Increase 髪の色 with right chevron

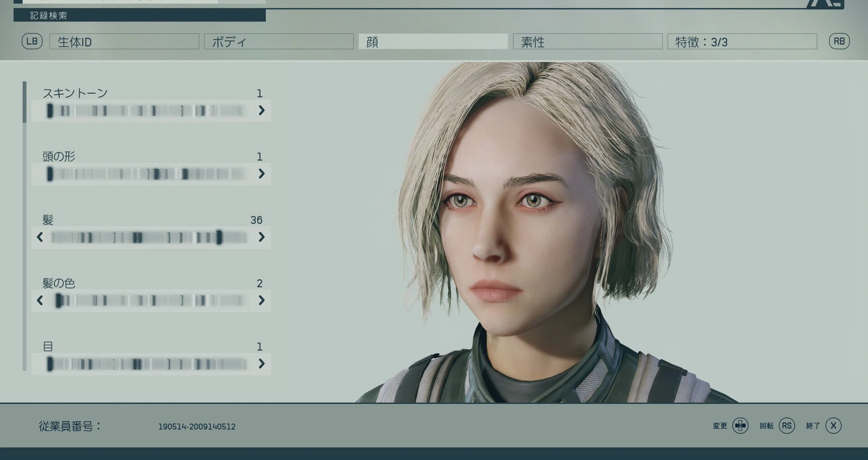click(x=261, y=300)
